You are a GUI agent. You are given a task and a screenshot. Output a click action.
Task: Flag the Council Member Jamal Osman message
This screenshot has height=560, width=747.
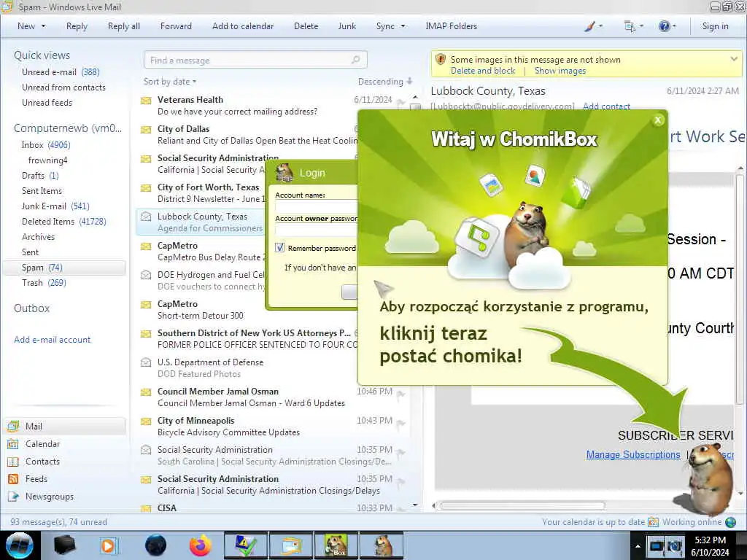(401, 394)
